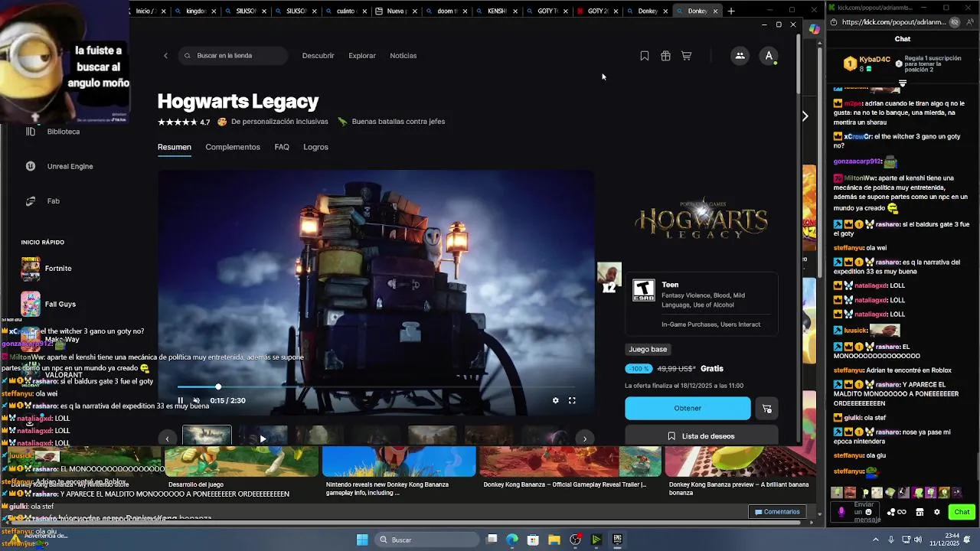The width and height of the screenshot is (980, 551).
Task: Open the shopping cart in store header
Action: (687, 56)
